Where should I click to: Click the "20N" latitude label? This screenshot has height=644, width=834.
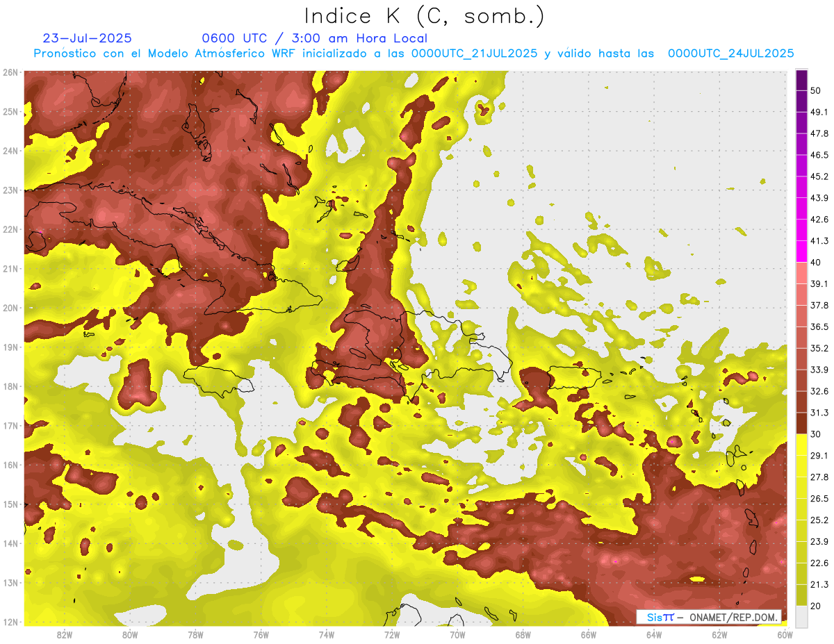[x=10, y=308]
